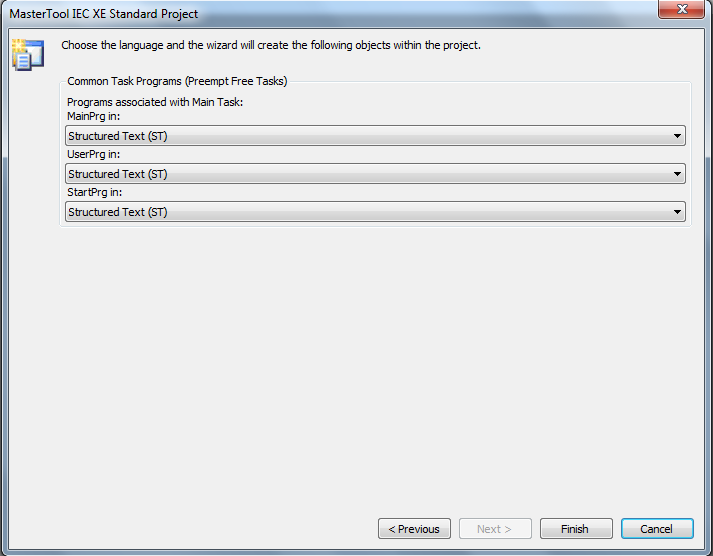Click the Common Task Programs group label
The width and height of the screenshot is (713, 556).
177,81
